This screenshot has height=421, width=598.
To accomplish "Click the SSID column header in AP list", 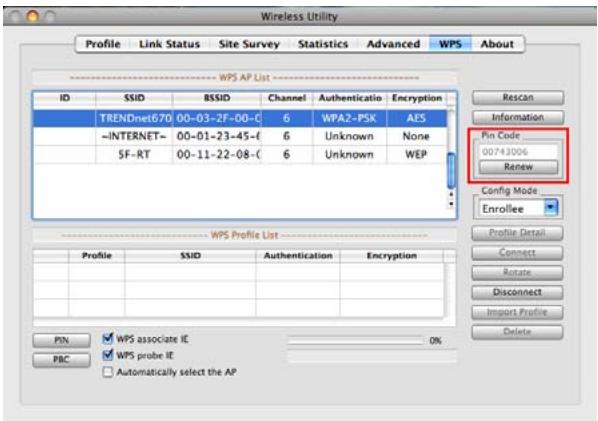I will pyautogui.click(x=134, y=98).
